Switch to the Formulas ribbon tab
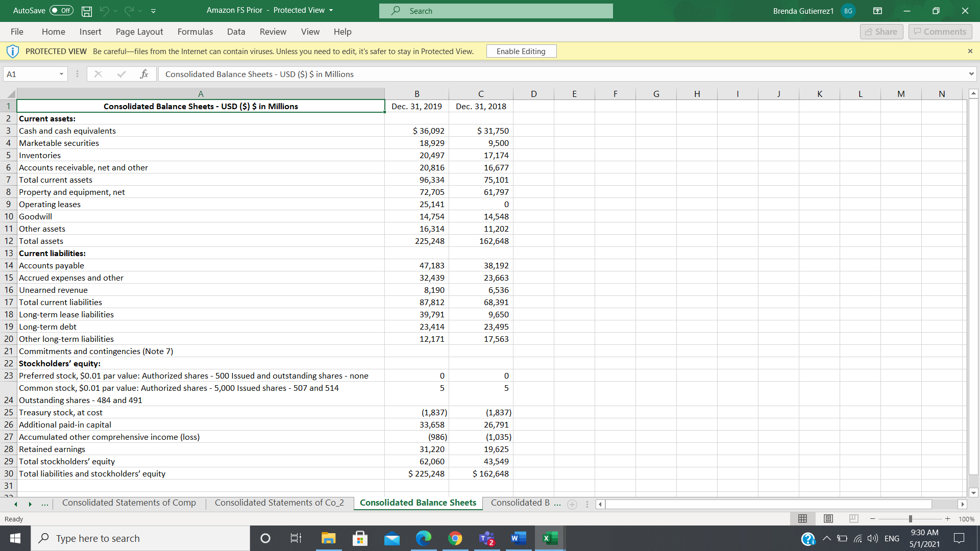 click(195, 32)
